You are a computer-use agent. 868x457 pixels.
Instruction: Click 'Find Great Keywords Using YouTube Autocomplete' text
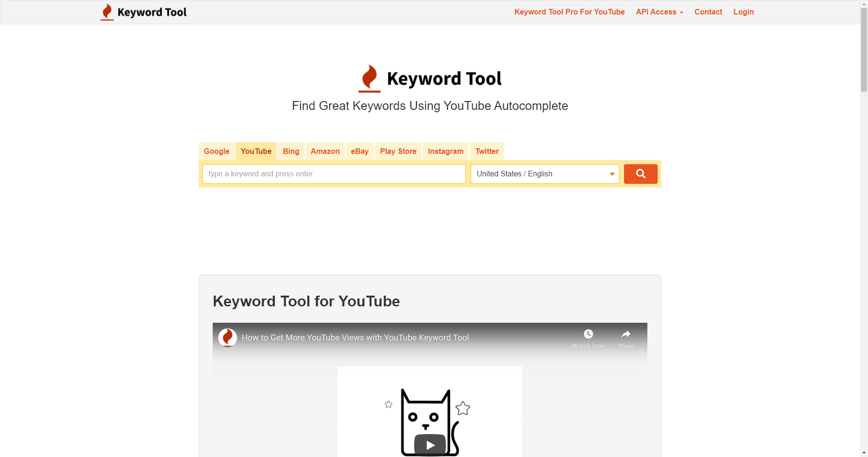tap(430, 106)
